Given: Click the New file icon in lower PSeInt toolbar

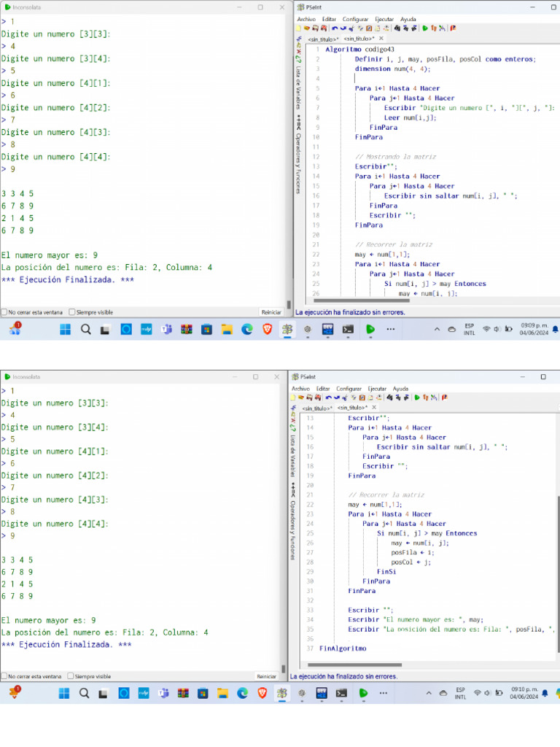Looking at the screenshot, I should click(292, 398).
